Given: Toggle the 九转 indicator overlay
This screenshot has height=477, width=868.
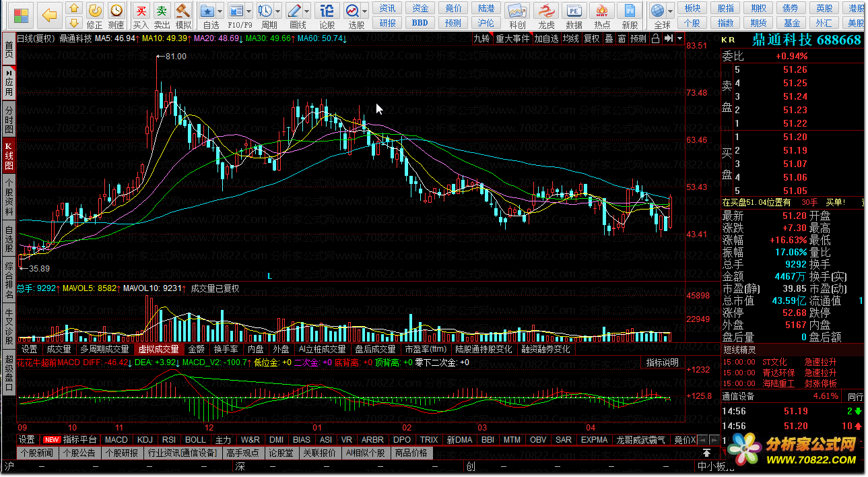Looking at the screenshot, I should (x=481, y=38).
